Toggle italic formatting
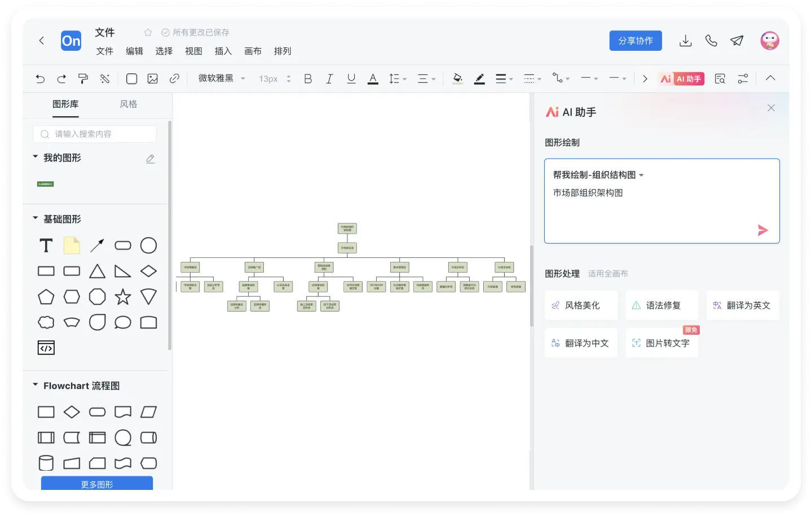This screenshot has width=812, height=517. click(329, 78)
